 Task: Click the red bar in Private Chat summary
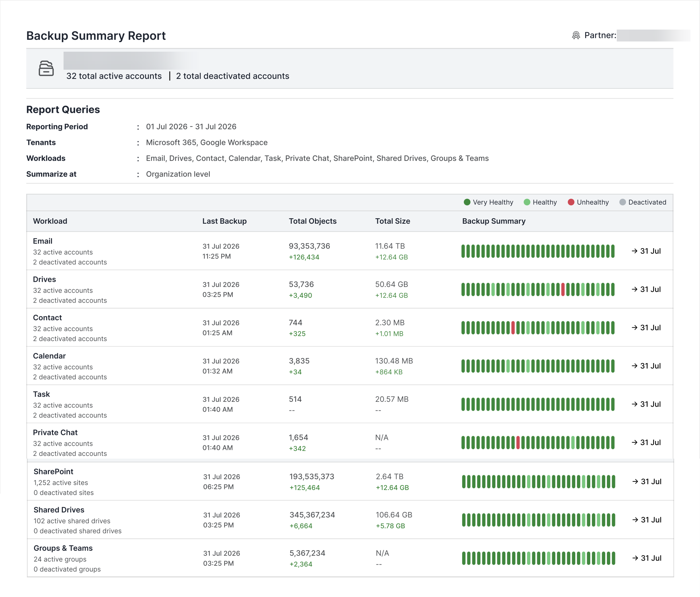518,443
